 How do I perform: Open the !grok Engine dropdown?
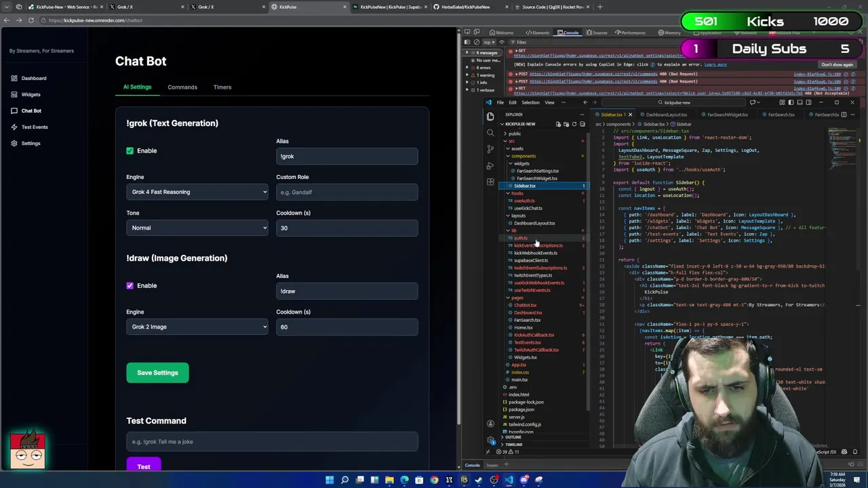[x=197, y=192]
